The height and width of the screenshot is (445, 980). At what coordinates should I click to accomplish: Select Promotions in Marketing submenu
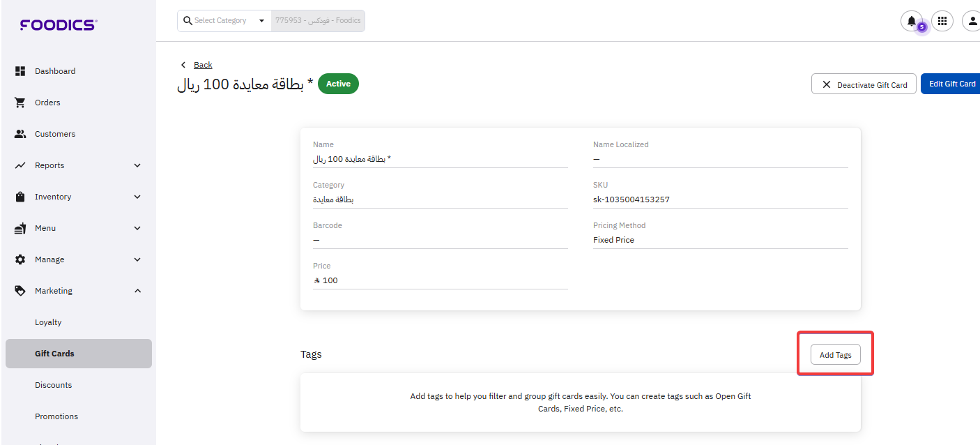[x=56, y=416]
